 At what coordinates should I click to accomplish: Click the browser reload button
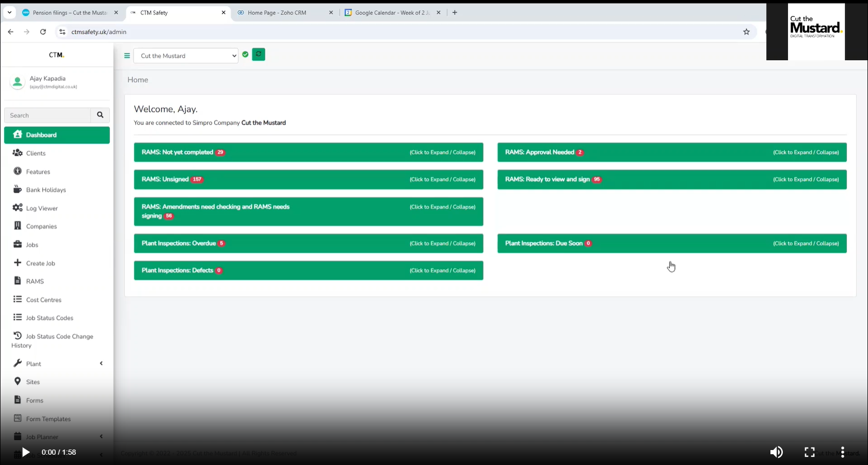click(43, 32)
